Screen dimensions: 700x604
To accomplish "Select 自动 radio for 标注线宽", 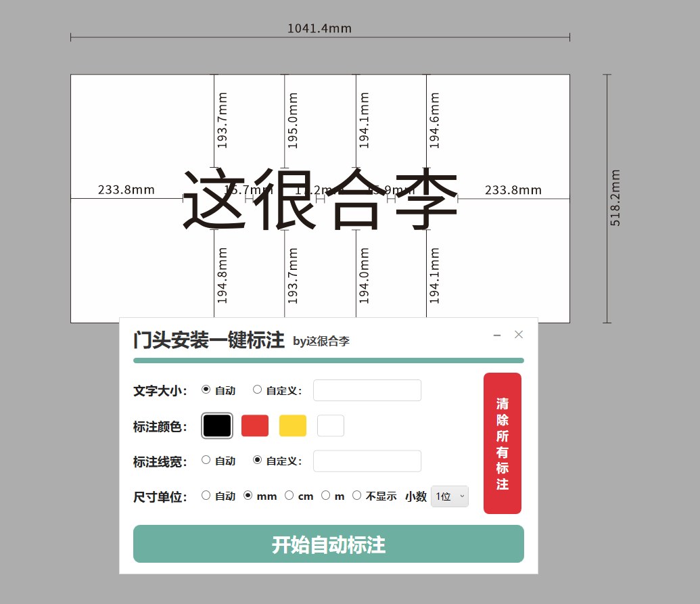I will click(x=206, y=460).
